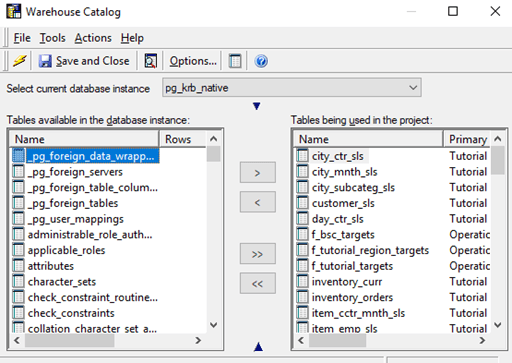Click table icon beside city_mnth_sls
The image size is (512, 363).
tap(302, 171)
